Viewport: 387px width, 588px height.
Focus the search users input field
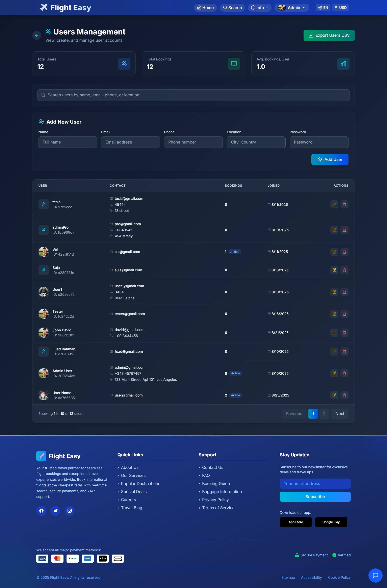(193, 95)
